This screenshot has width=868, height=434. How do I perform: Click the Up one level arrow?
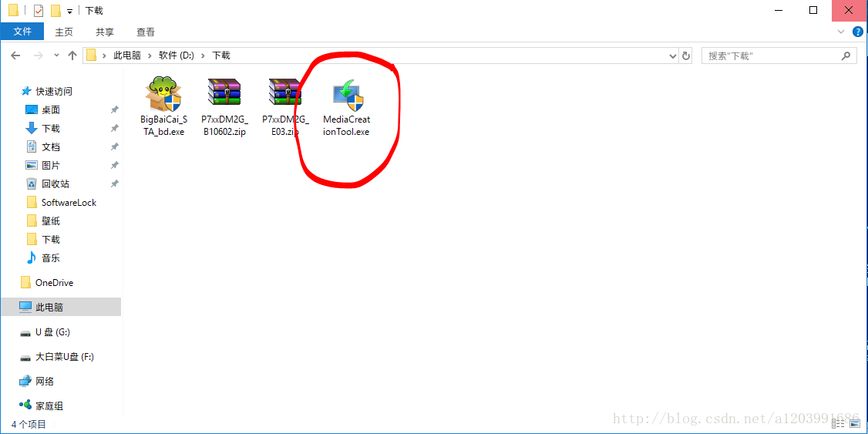coord(72,56)
